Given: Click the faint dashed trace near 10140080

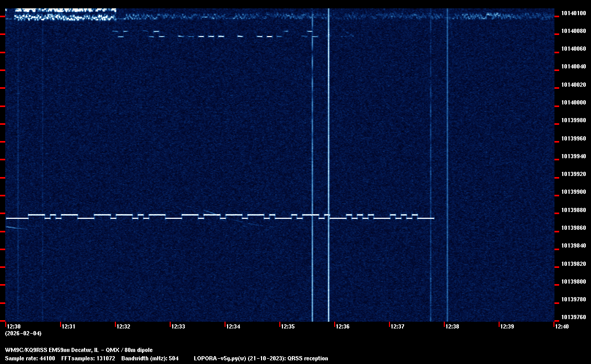Looking at the screenshot, I should [x=219, y=36].
